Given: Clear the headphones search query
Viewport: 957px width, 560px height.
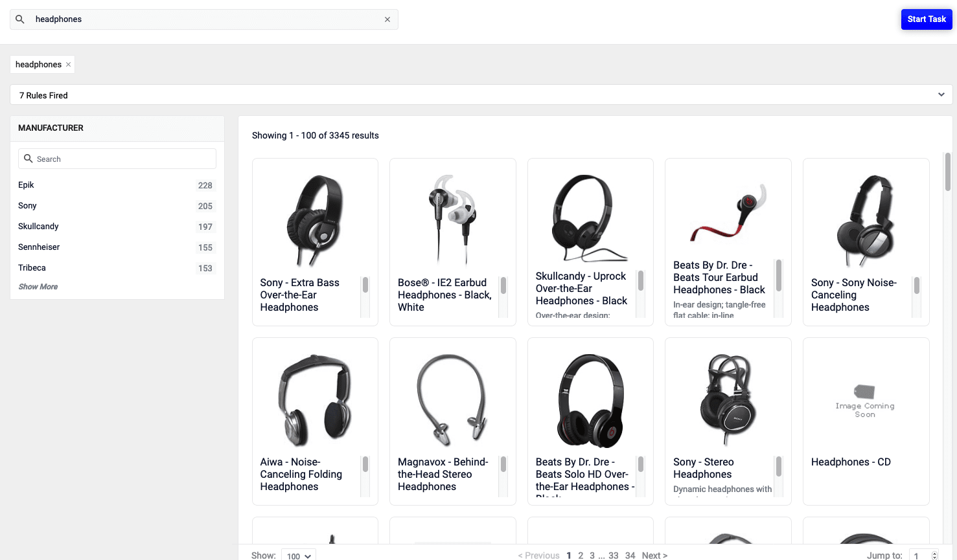Looking at the screenshot, I should 387,19.
